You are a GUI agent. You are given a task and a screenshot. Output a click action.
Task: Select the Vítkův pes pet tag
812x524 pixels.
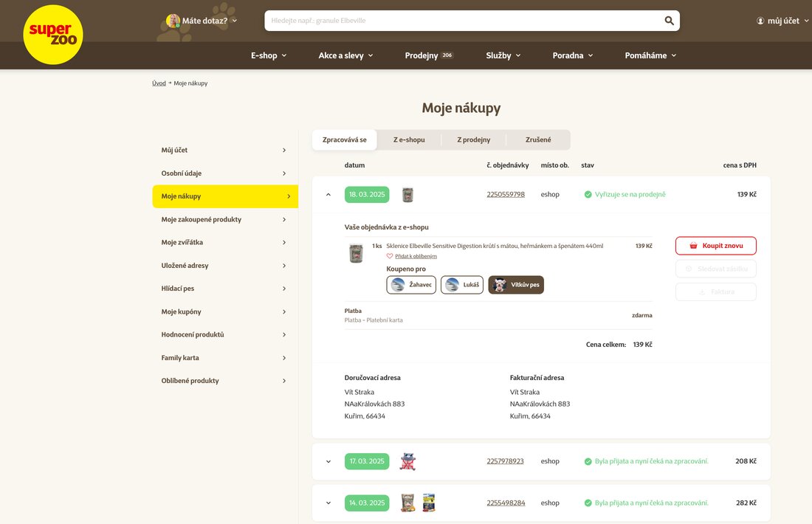tap(516, 285)
